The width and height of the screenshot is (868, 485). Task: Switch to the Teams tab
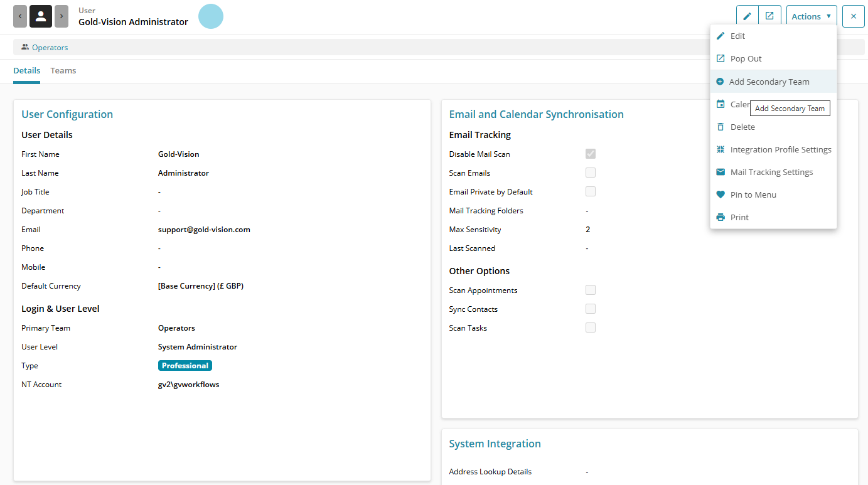(63, 71)
